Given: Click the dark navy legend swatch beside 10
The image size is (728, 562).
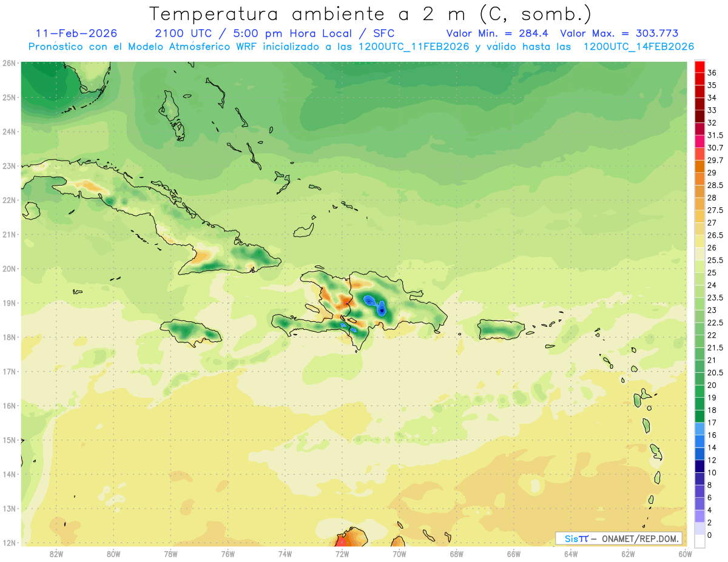Looking at the screenshot, I should click(x=699, y=466).
